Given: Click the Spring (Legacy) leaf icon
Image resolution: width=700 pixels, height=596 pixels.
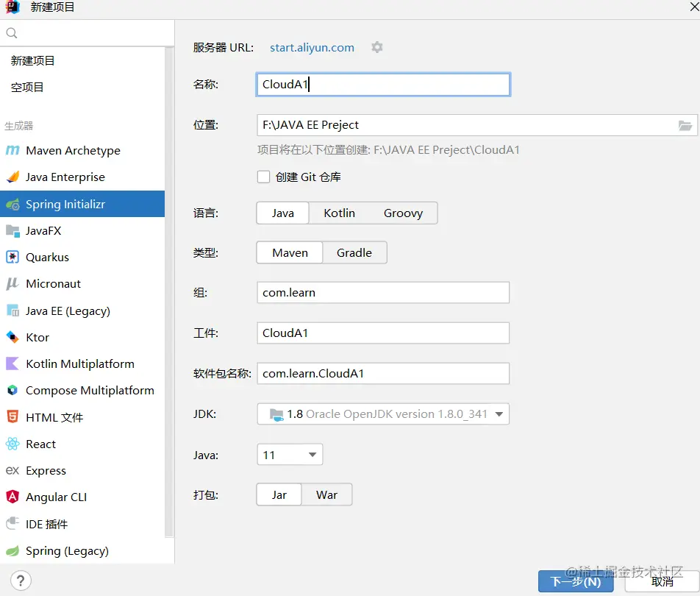Looking at the screenshot, I should click(x=12, y=551).
